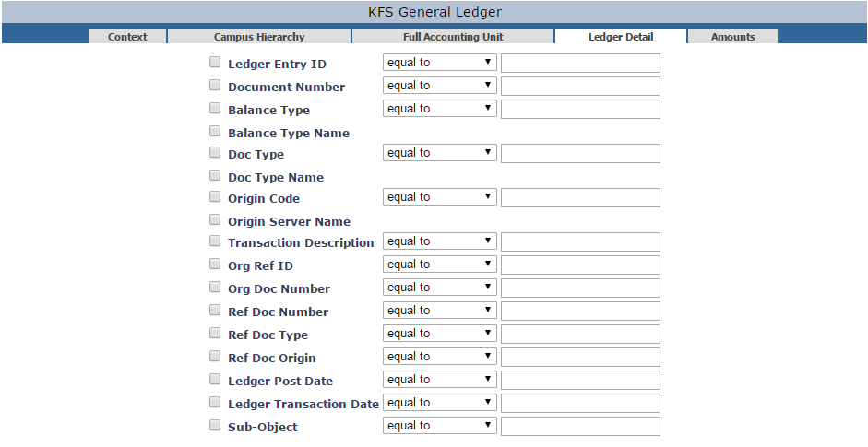Click the KFS General Ledger title
868x447 pixels.
434,12
